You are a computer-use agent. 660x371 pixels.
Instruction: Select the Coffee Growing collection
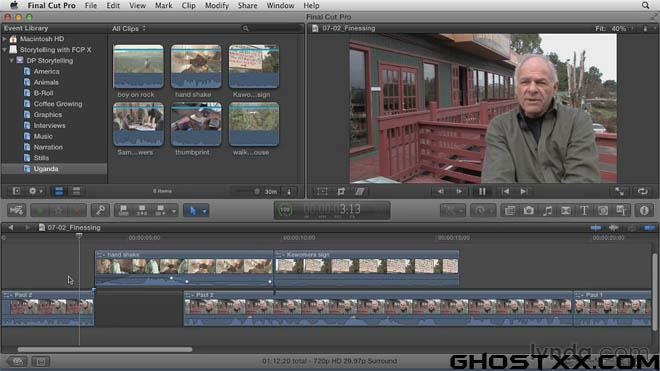pyautogui.click(x=58, y=104)
